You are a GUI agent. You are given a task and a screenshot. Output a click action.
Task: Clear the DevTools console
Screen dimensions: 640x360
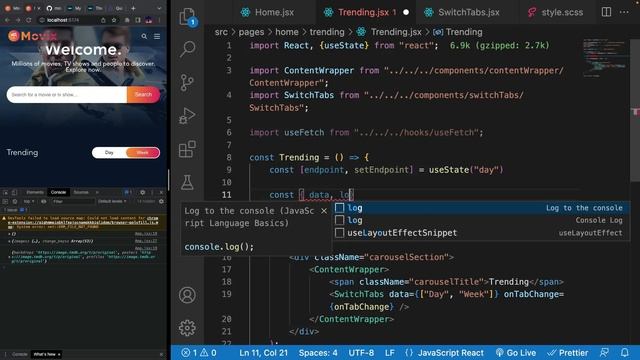[15, 201]
